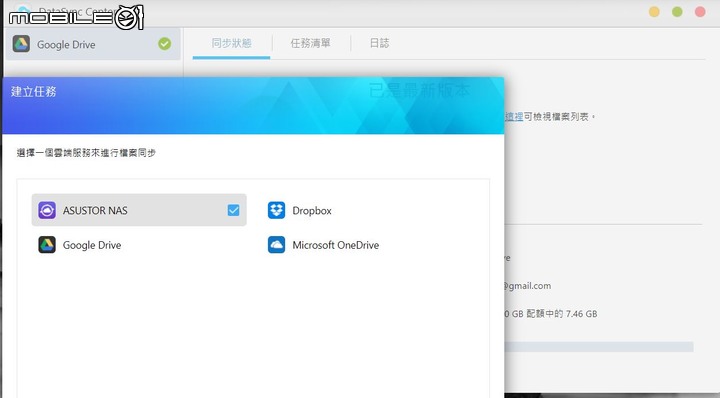Click the red close window button
Screen dimensions: 720x398
(700, 12)
